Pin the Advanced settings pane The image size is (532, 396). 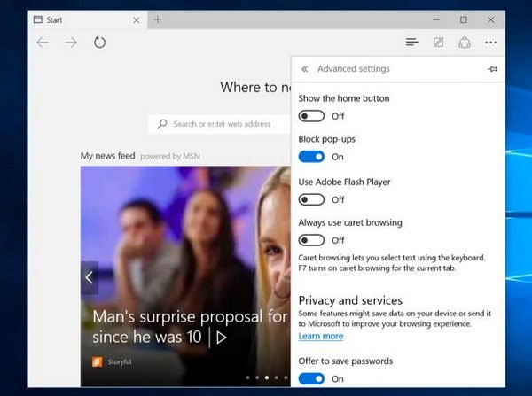[492, 69]
